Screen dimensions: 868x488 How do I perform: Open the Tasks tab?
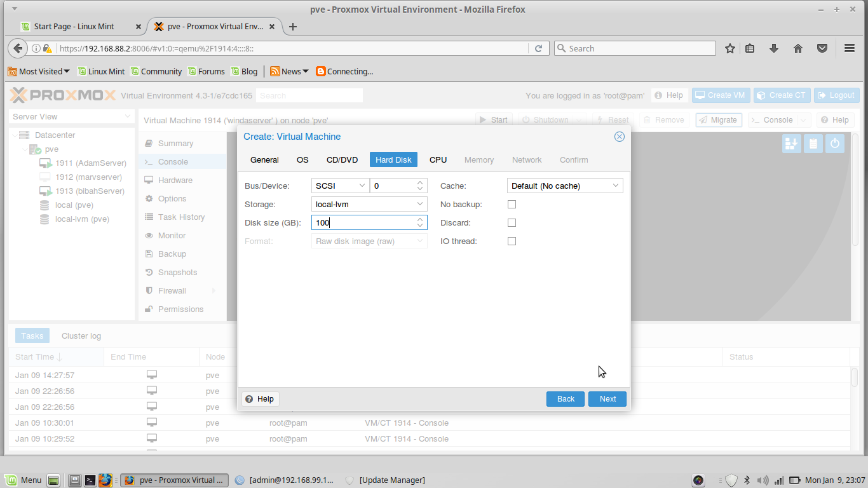[32, 335]
